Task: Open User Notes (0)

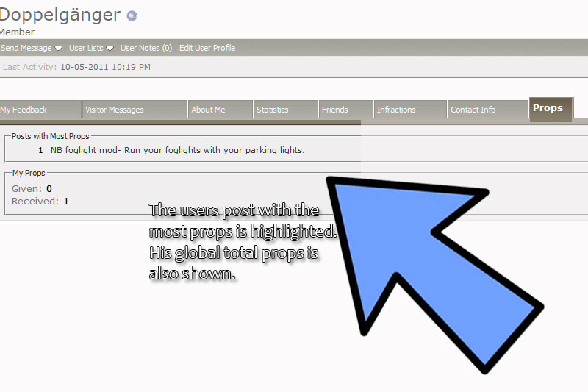Action: tap(146, 48)
